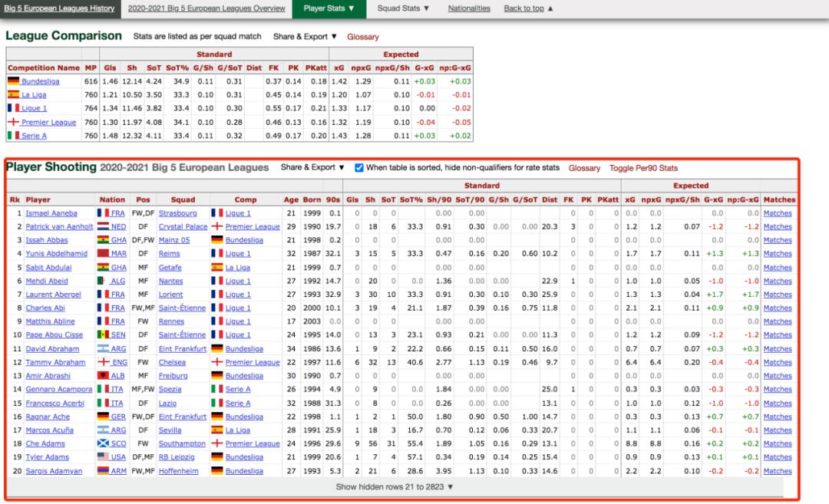
Task: Open the Crystal Palace squad link
Action: pos(183,226)
